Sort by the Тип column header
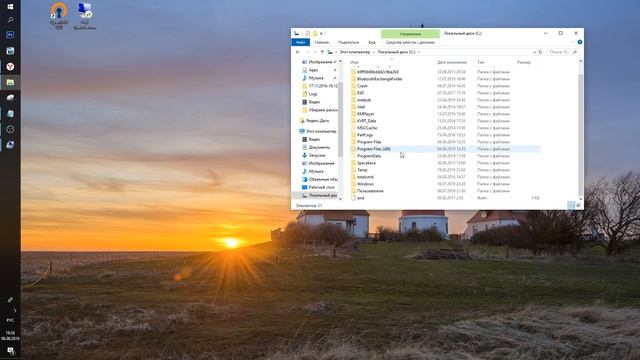The image size is (640, 360). tap(481, 62)
